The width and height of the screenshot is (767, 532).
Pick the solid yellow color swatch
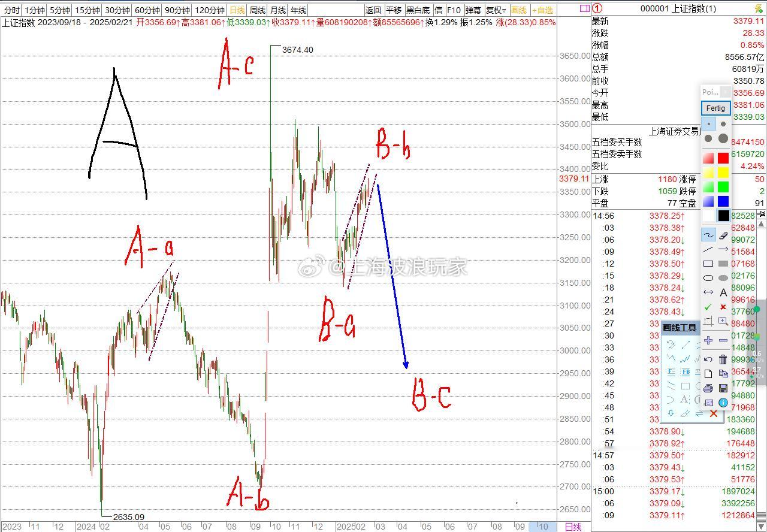point(723,173)
